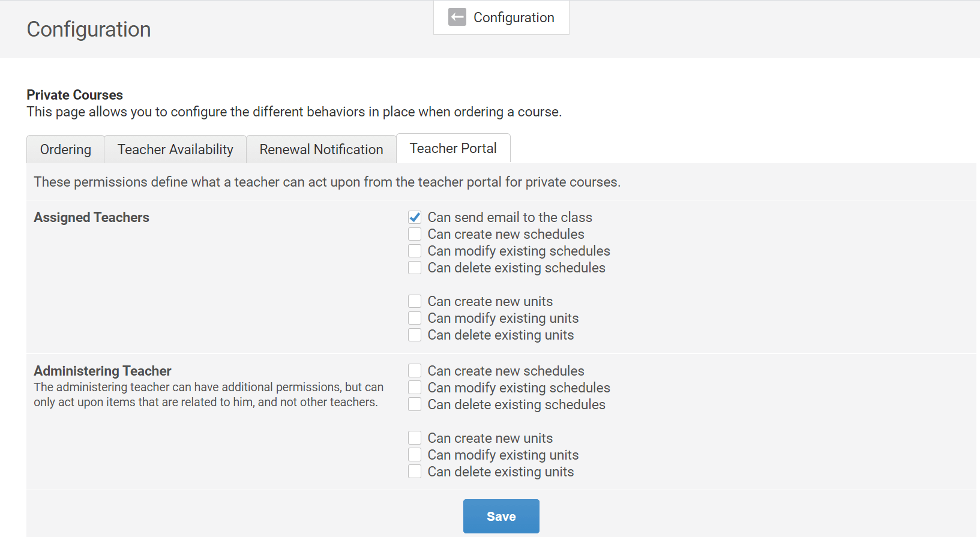Tick Assigned Teachers can delete existing units

[415, 335]
